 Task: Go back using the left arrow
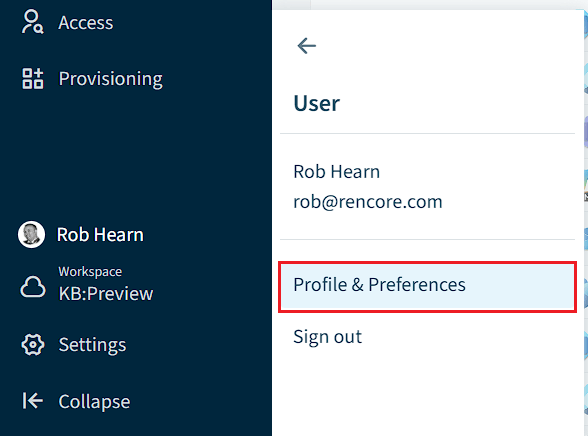click(x=307, y=46)
